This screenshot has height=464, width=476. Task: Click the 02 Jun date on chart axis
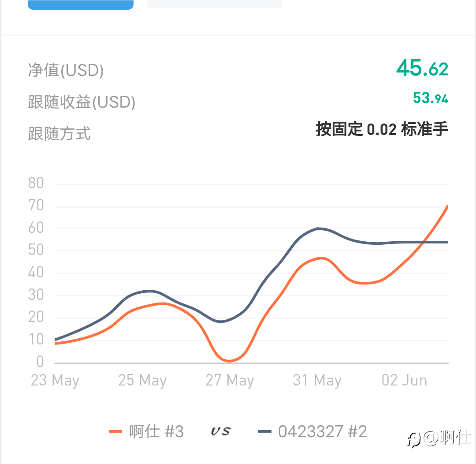pyautogui.click(x=404, y=380)
